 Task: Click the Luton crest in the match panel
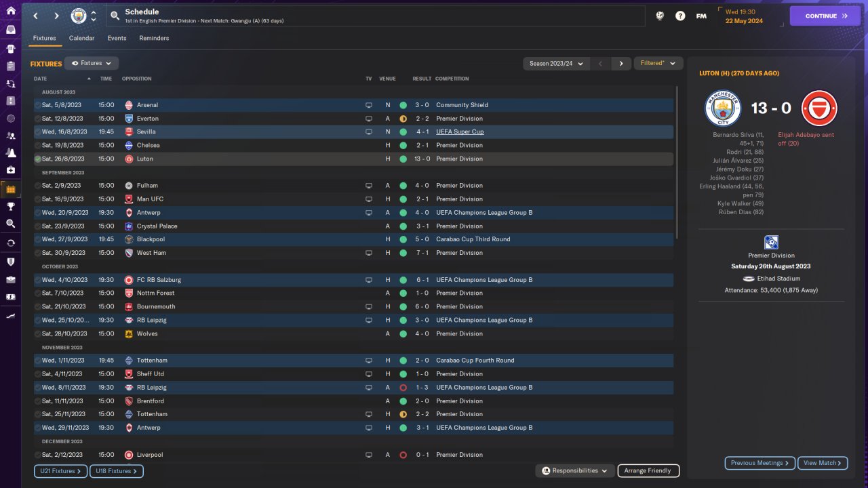(x=819, y=108)
